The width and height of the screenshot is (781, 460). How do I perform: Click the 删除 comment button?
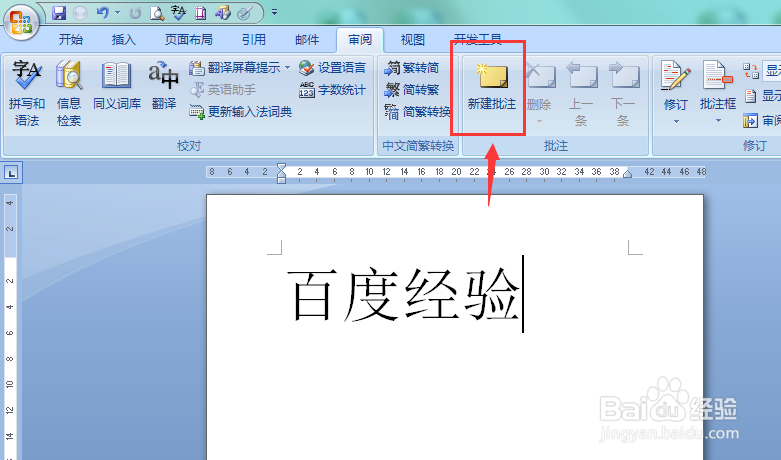pos(540,85)
